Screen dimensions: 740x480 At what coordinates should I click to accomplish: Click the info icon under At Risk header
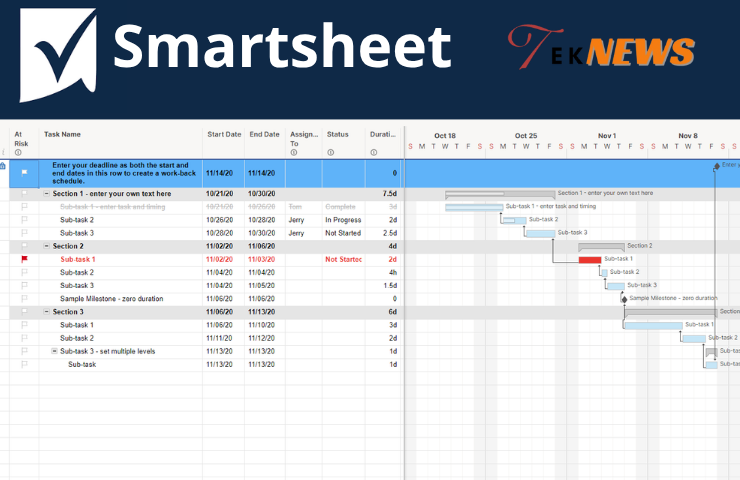[x=18, y=152]
